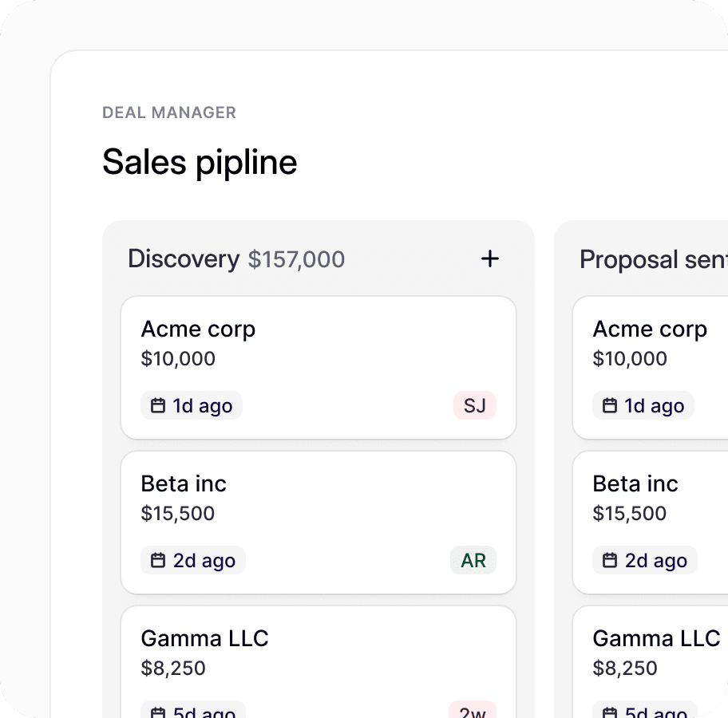Open the '2d ago' chip in Proposal sent
This screenshot has height=718, width=728.
click(645, 561)
